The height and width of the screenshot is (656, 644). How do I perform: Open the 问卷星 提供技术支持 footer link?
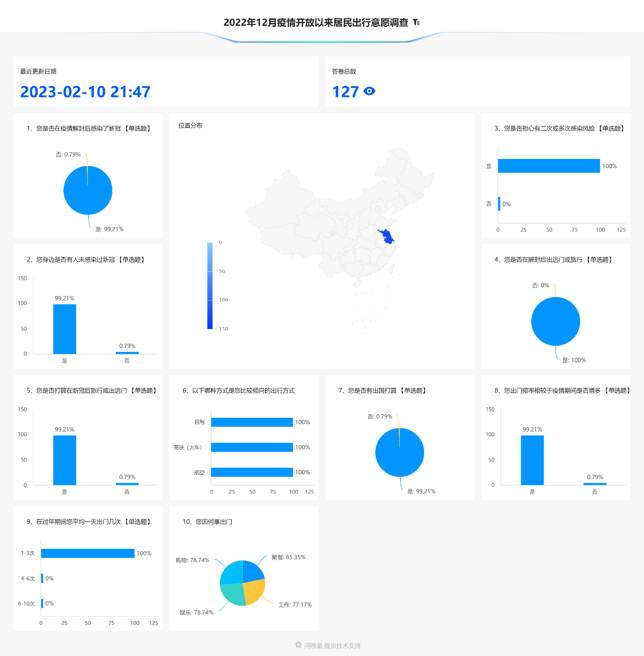(332, 646)
